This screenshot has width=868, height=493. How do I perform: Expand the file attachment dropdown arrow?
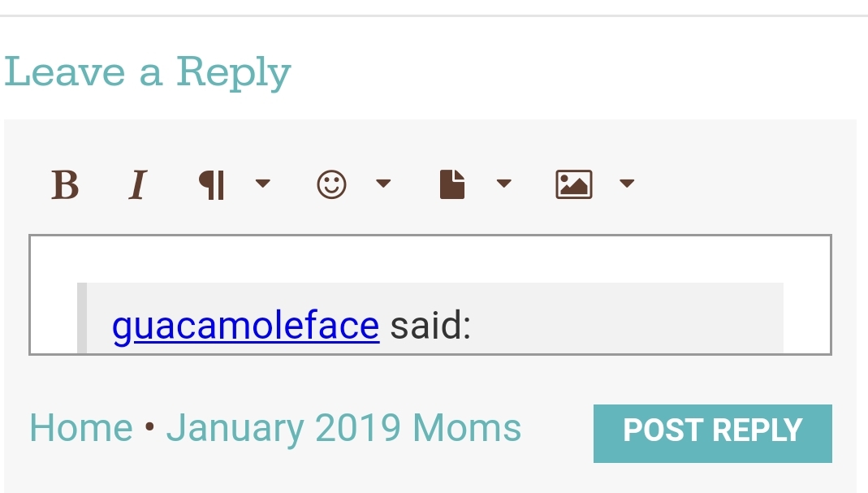(503, 184)
